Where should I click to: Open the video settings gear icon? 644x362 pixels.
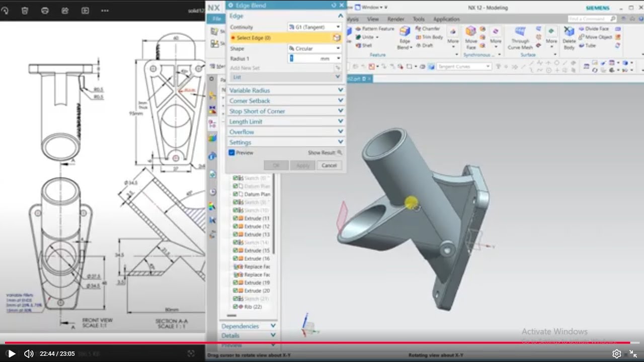[x=616, y=354]
